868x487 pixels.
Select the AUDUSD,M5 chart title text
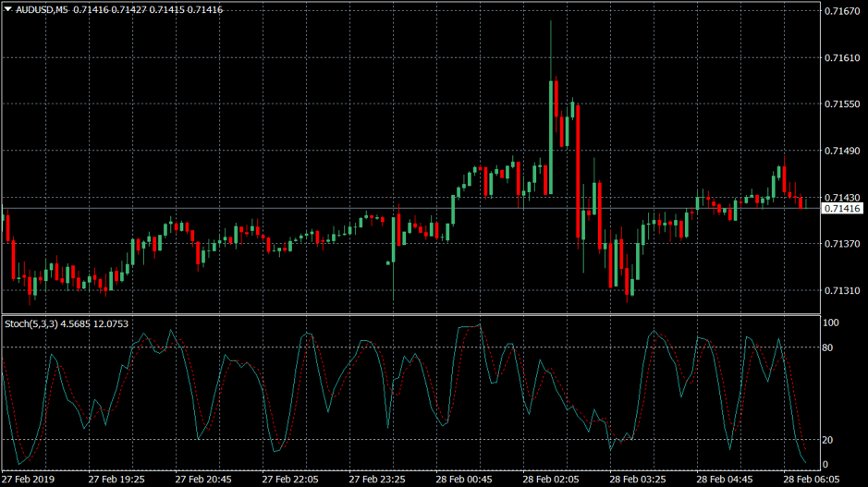[43, 9]
